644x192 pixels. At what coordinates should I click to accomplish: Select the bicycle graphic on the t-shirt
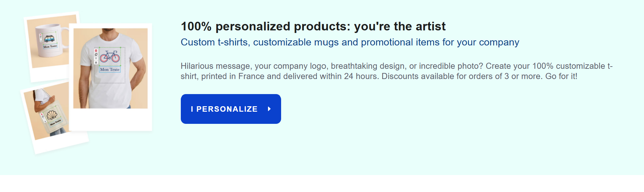tap(110, 57)
